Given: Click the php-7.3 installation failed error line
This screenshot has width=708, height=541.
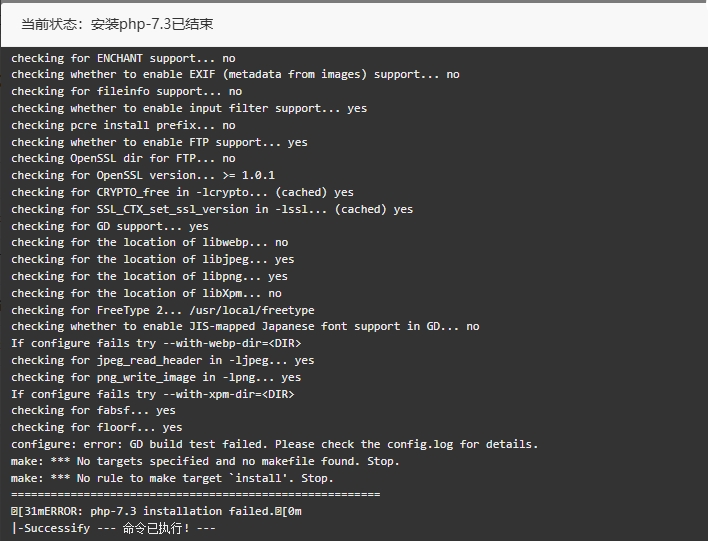Looking at the screenshot, I should pyautogui.click(x=156, y=511).
